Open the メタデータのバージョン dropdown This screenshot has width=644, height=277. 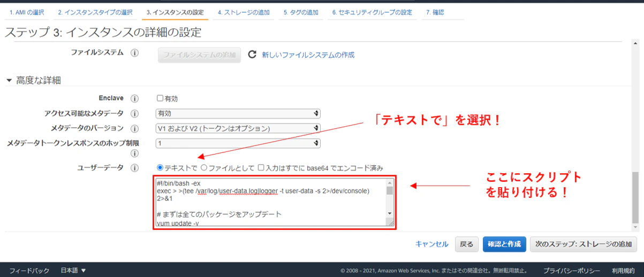click(x=238, y=128)
